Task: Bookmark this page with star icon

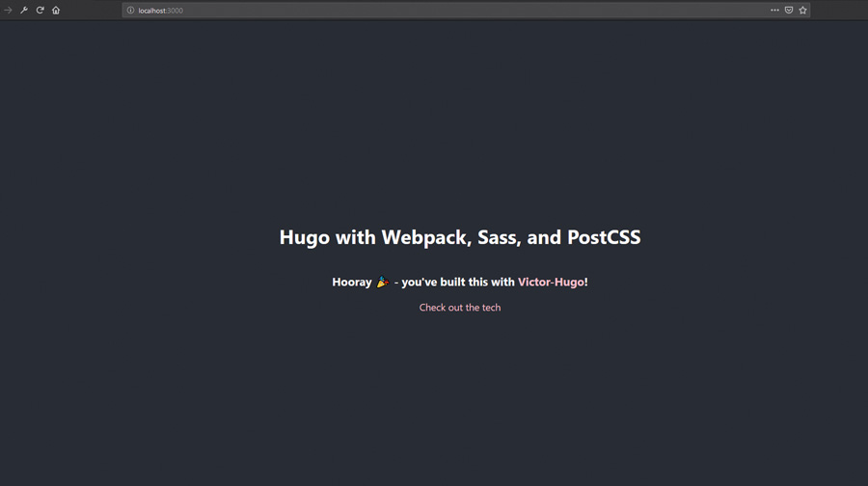Action: pos(802,10)
